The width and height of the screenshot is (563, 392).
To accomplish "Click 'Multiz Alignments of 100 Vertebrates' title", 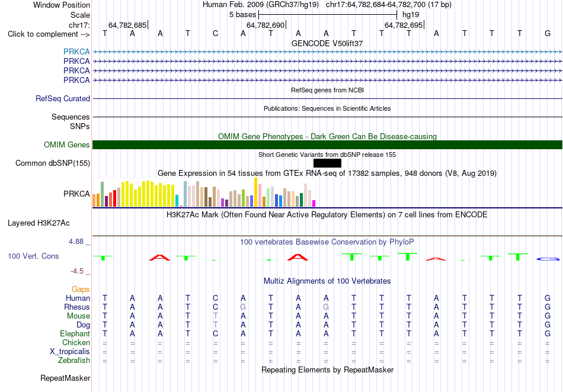I will coord(327,281).
